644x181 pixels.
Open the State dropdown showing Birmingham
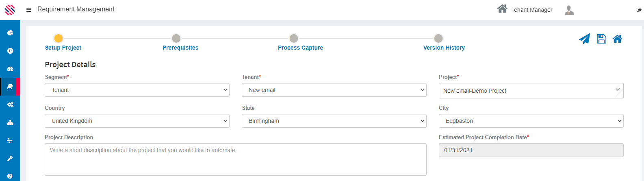coord(334,121)
